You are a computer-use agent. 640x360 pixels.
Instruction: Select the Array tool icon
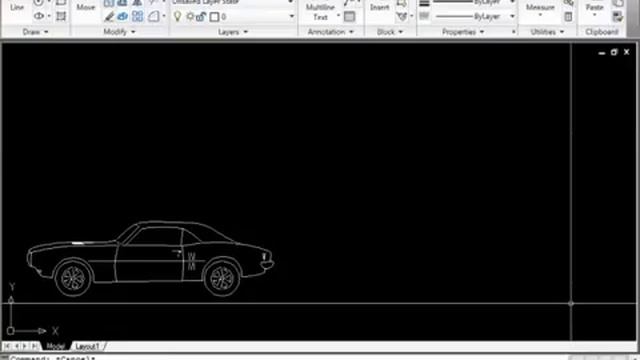(x=138, y=16)
